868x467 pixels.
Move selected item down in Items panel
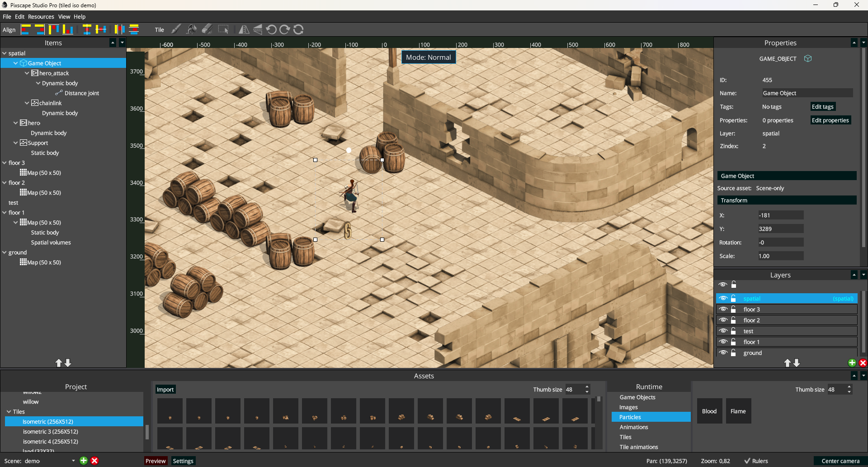[x=68, y=363]
